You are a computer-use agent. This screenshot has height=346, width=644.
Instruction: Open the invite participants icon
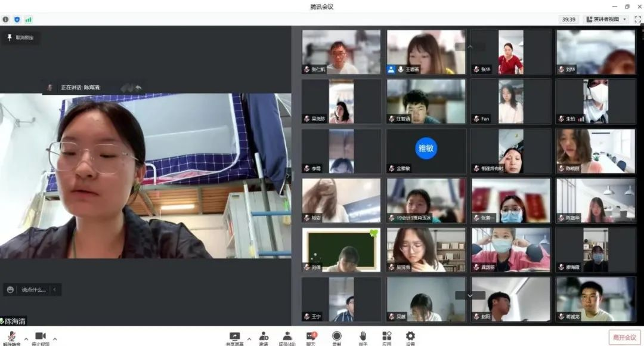point(264,337)
